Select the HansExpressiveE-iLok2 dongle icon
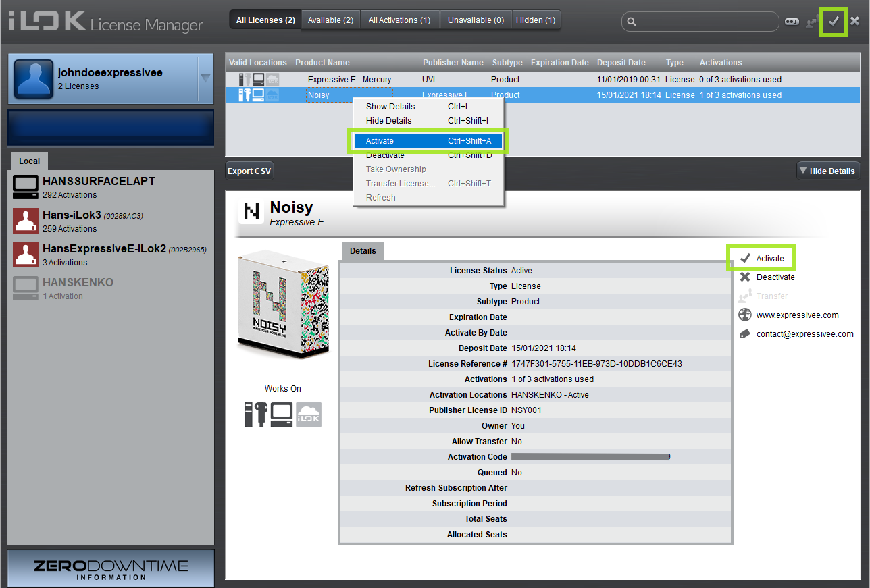Image resolution: width=870 pixels, height=588 pixels. pyautogui.click(x=26, y=255)
